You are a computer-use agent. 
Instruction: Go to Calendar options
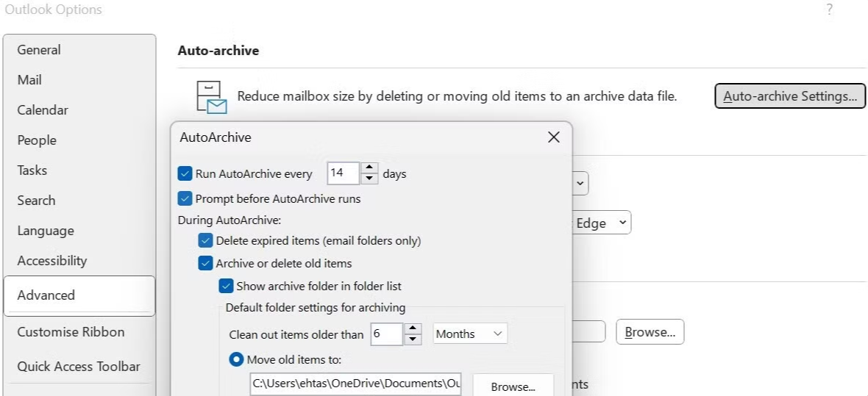click(x=79, y=110)
